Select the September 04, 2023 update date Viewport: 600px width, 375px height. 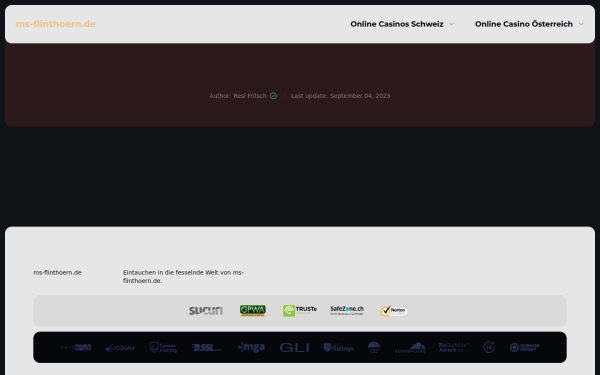[360, 96]
